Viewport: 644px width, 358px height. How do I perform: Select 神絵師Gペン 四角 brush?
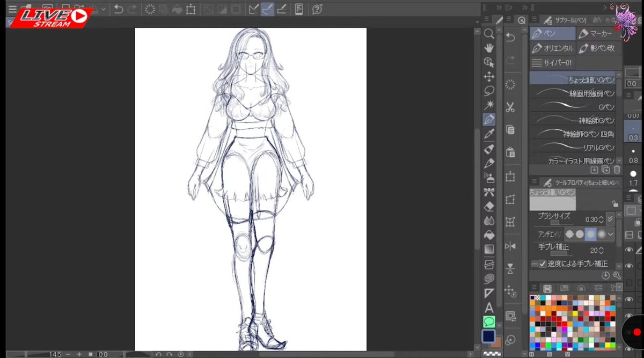[573, 133]
